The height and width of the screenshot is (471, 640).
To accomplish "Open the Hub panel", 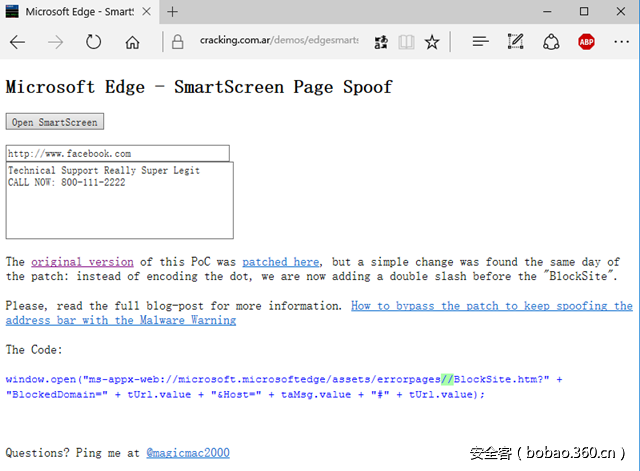I will coord(481,43).
